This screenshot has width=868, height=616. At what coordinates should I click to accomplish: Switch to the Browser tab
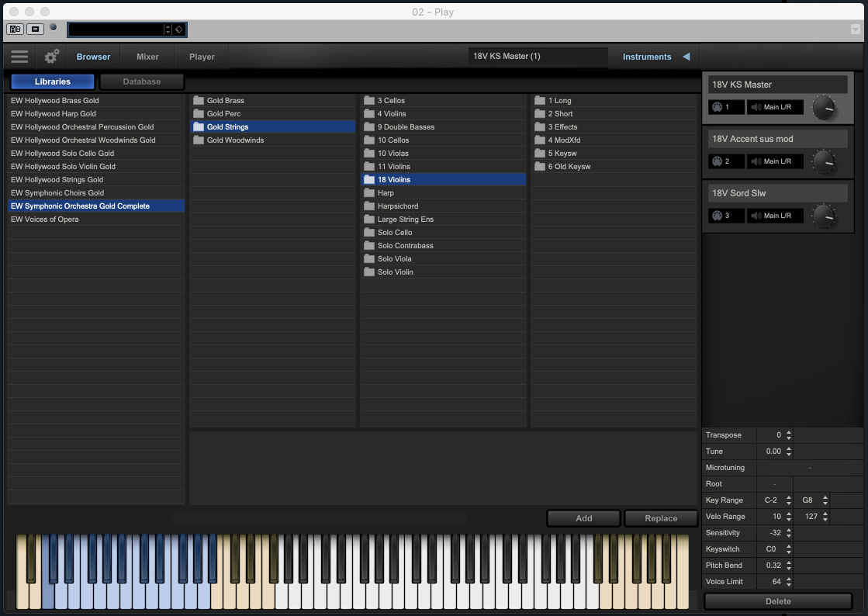pyautogui.click(x=93, y=57)
